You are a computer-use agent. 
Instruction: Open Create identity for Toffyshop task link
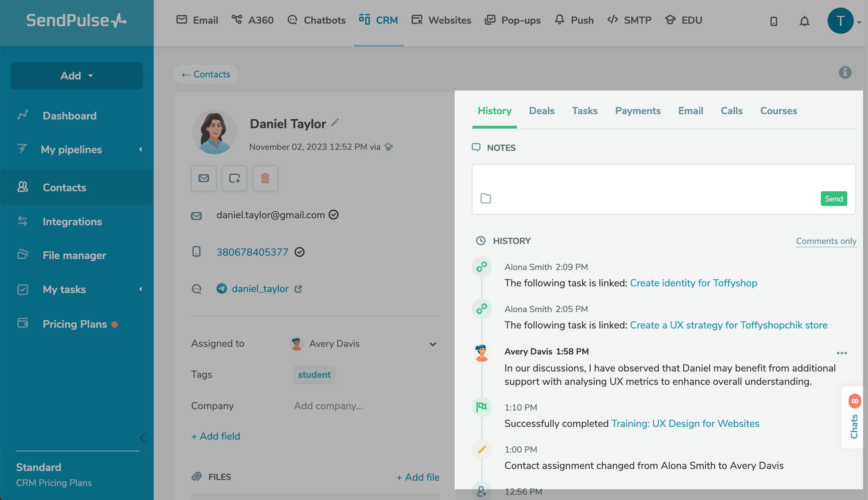[x=693, y=283]
